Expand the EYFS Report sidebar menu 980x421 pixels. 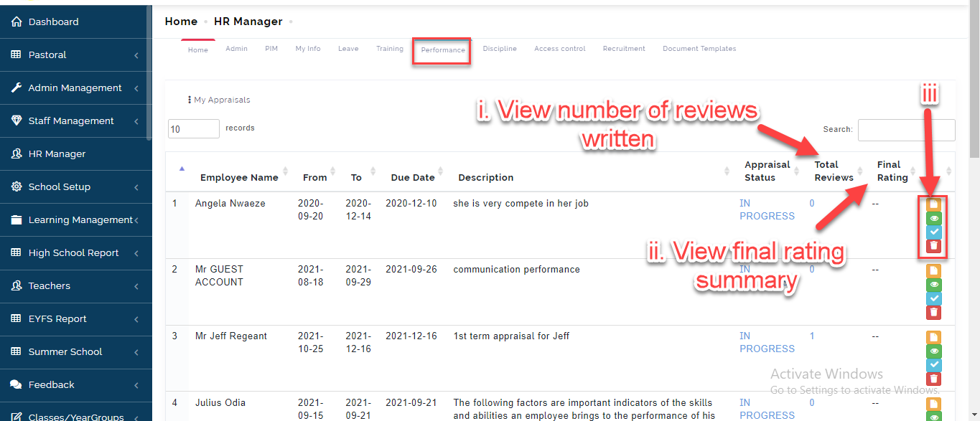point(75,319)
